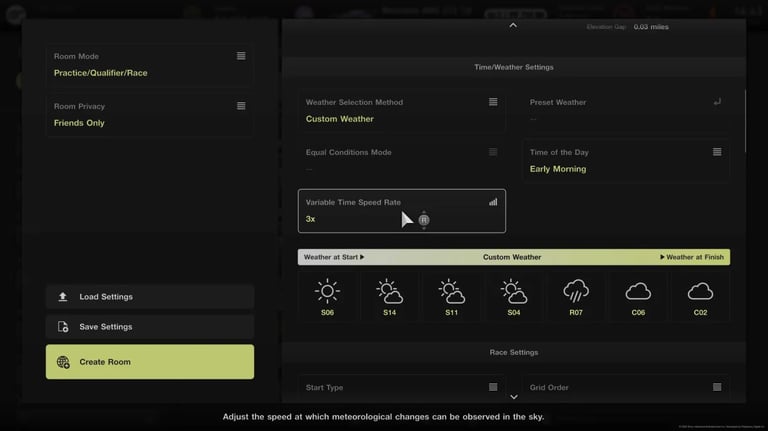Click the Start Type list icon
The image size is (768, 431).
point(493,387)
